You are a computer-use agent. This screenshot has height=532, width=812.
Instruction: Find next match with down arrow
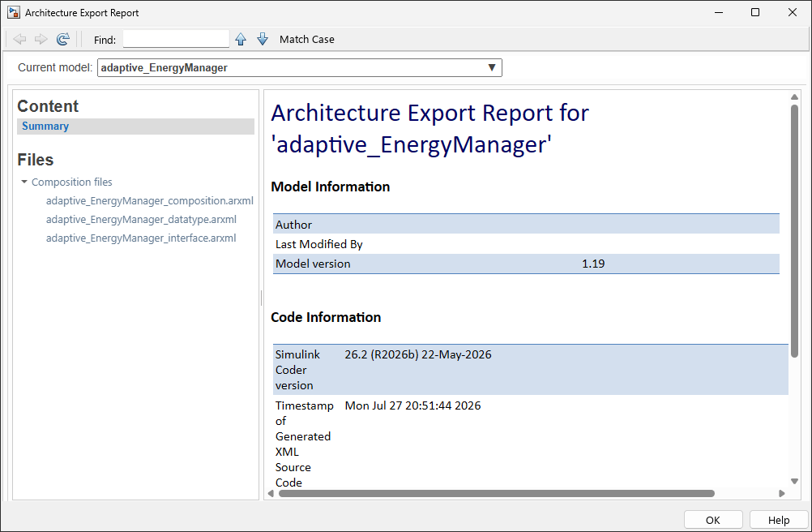[263, 40]
